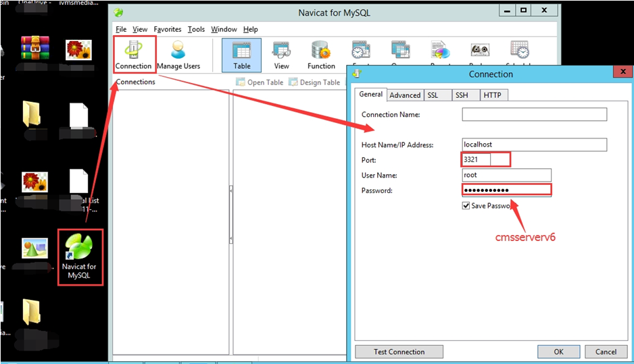Image resolution: width=634 pixels, height=364 pixels.
Task: Open the Query toolbar icon
Action: tap(400, 50)
